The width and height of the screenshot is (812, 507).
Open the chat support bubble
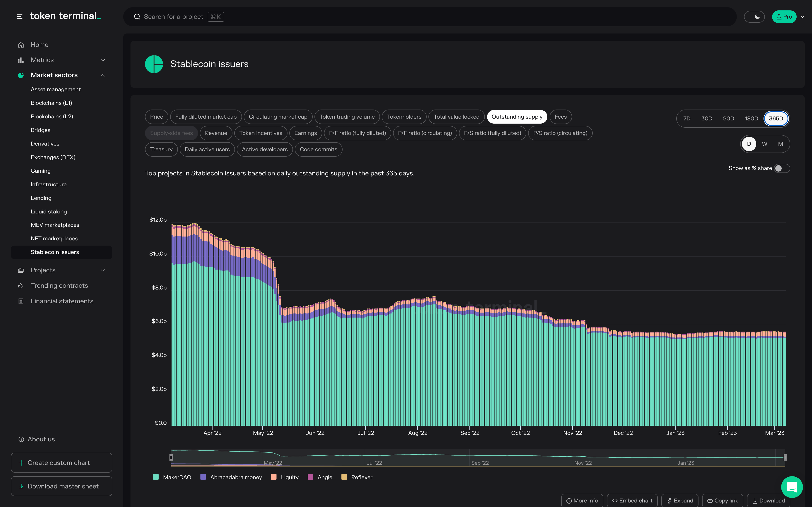click(x=792, y=487)
